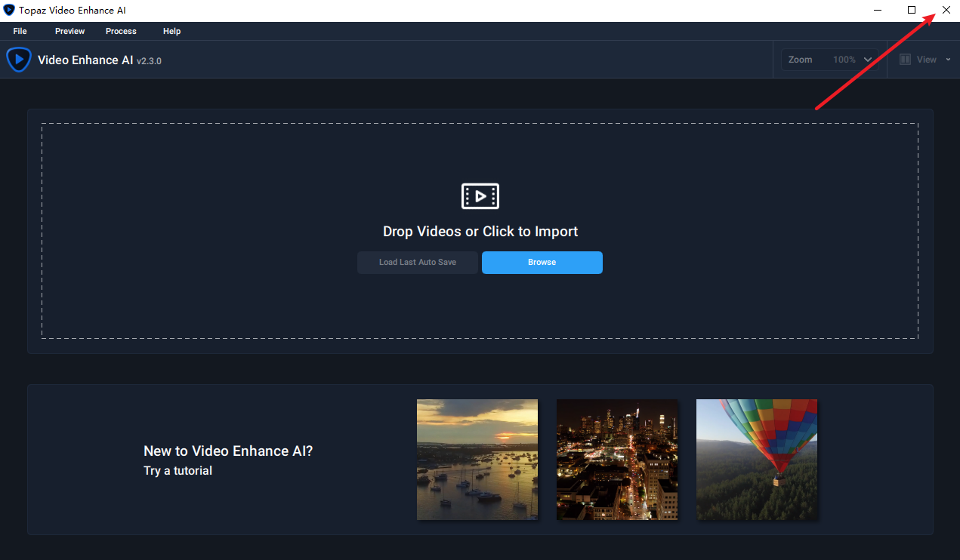Open the File menu
Viewport: 960px width, 560px height.
pyautogui.click(x=20, y=31)
